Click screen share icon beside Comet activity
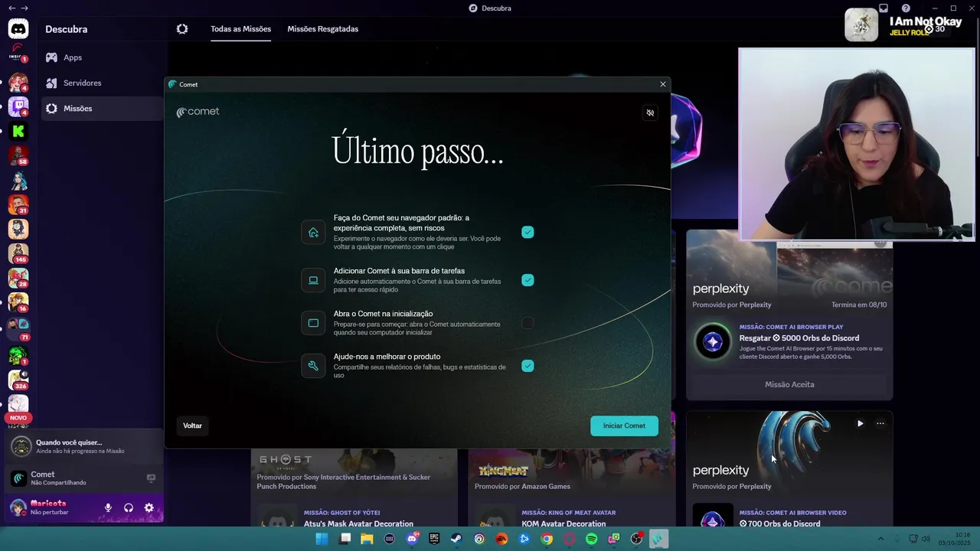 (x=151, y=478)
